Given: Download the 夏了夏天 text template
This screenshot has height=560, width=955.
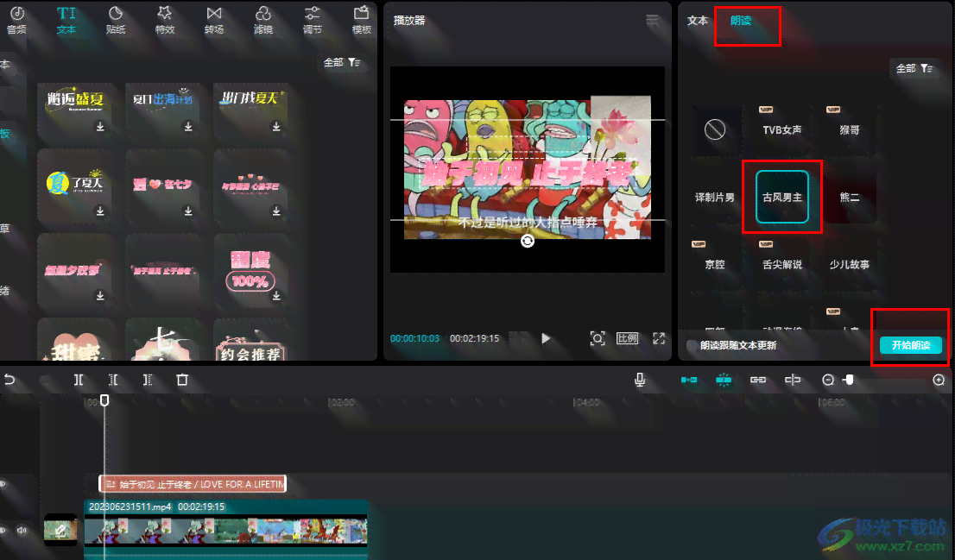Looking at the screenshot, I should point(100,211).
